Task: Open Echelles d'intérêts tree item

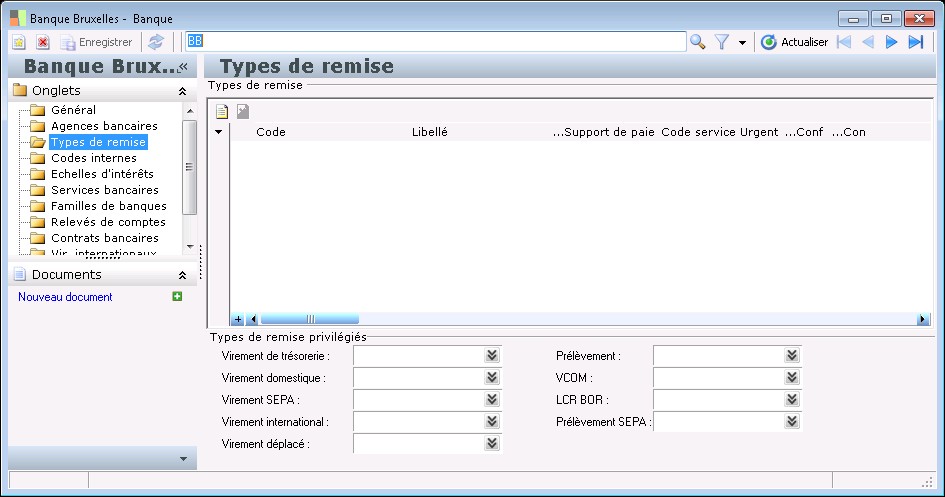Action: pos(102,174)
